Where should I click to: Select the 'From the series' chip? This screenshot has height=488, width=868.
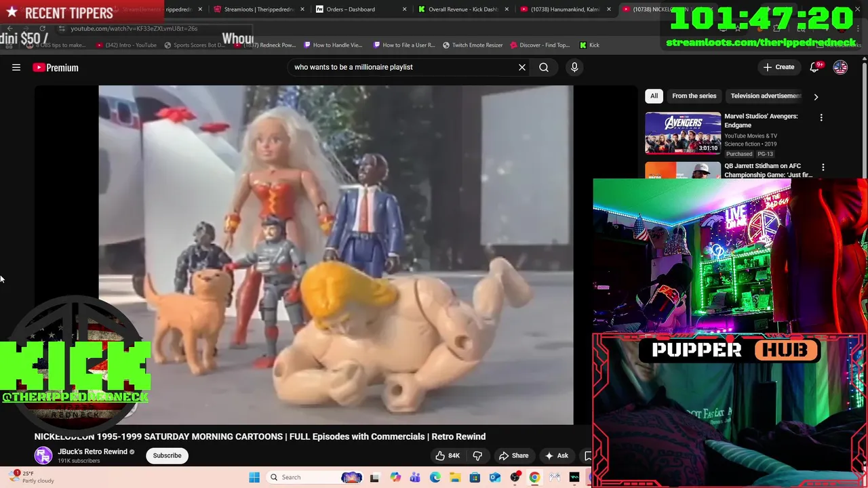point(694,96)
